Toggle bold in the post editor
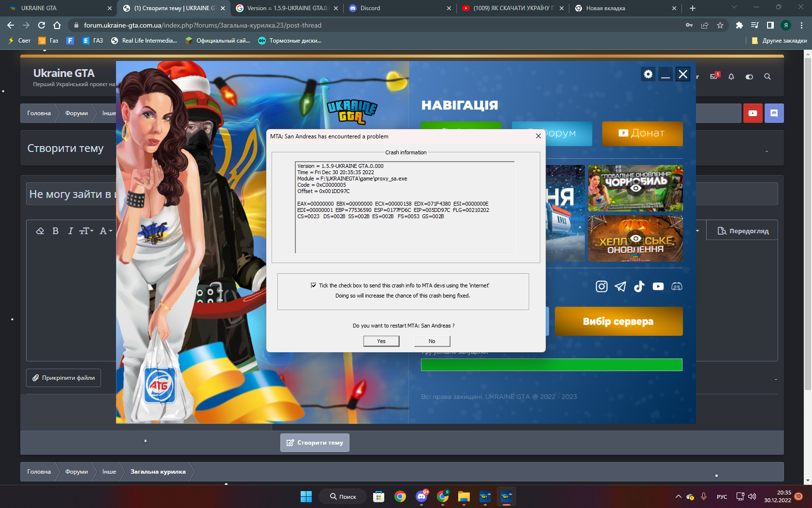Screen dimensions: 812x508 pos(56,231)
